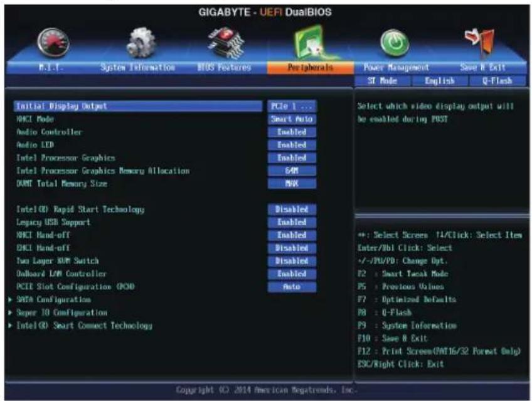Click the F10 Save & Exit hint
Screen dimensions: 532x401
(x=393, y=338)
